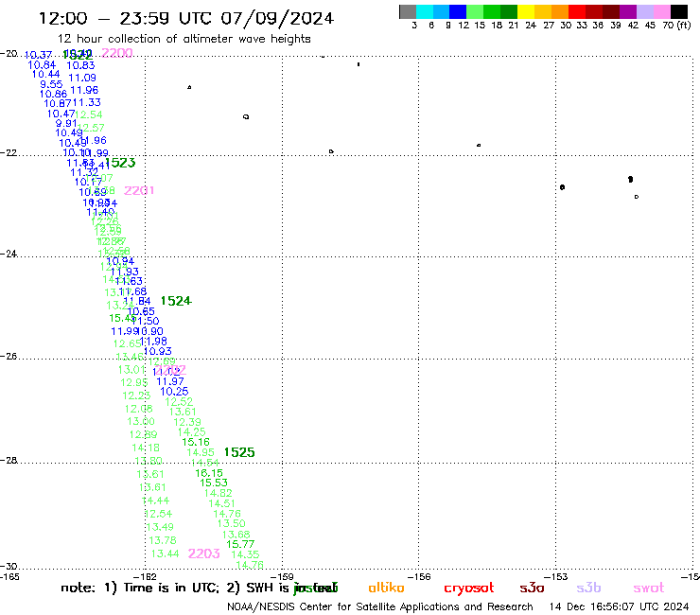Click the 's3a' satellite label
The height and width of the screenshot is (615, 700).
[x=532, y=588]
